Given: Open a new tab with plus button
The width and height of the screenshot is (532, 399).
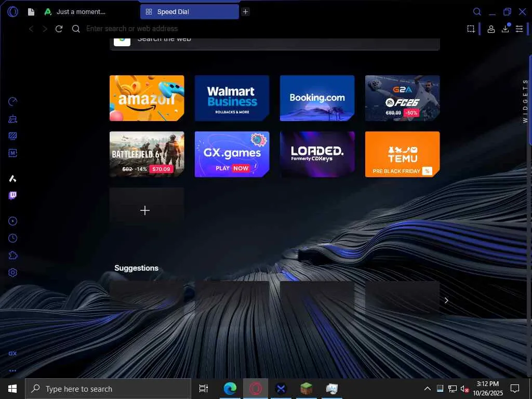Looking at the screenshot, I should 245,12.
